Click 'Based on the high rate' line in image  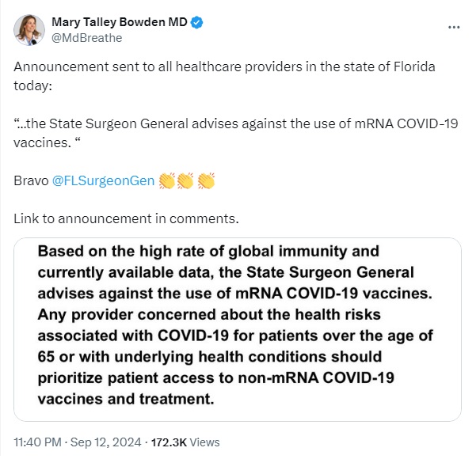pos(208,251)
